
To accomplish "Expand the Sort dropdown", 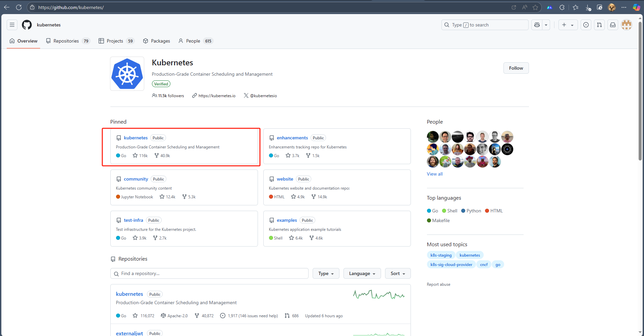I will point(398,274).
